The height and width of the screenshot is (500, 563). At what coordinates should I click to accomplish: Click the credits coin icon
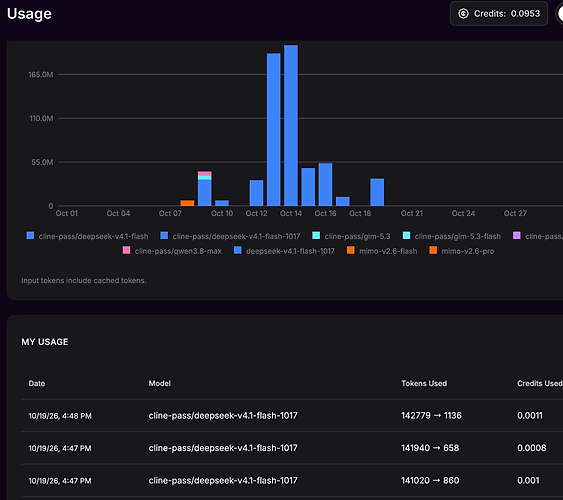(x=463, y=14)
